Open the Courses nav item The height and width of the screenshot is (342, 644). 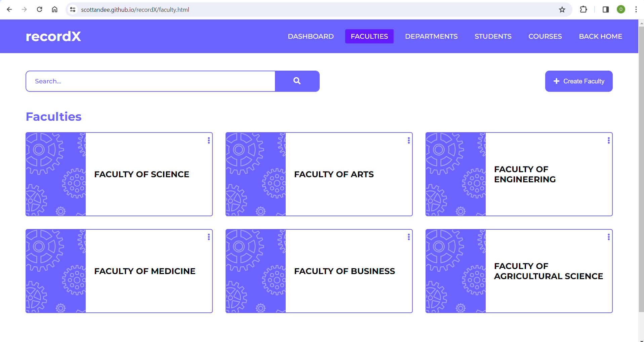click(x=545, y=36)
